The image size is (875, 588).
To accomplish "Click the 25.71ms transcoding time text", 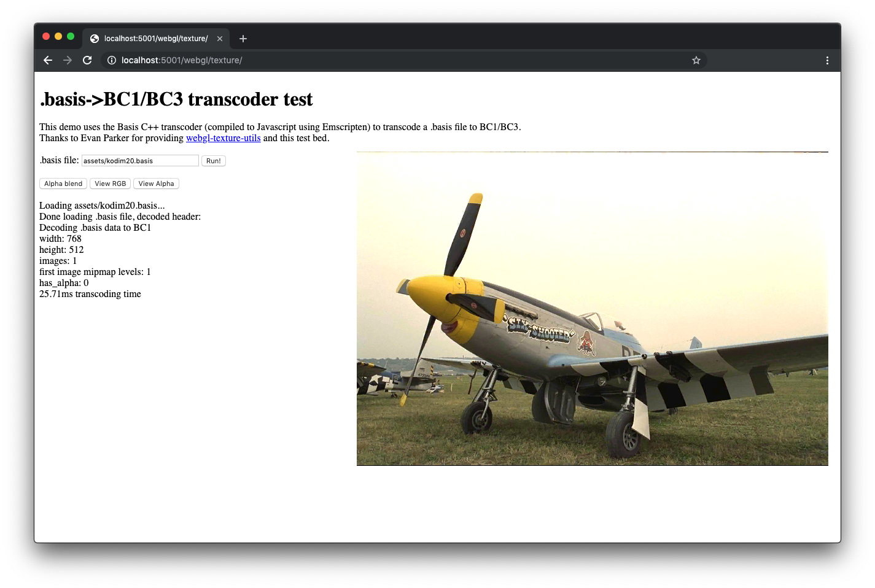I will pyautogui.click(x=90, y=293).
